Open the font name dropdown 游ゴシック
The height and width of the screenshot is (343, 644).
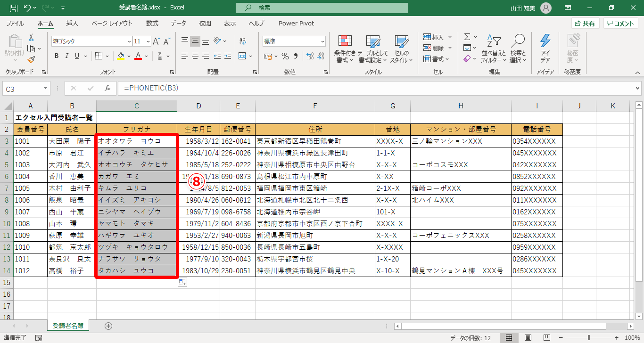tap(128, 41)
